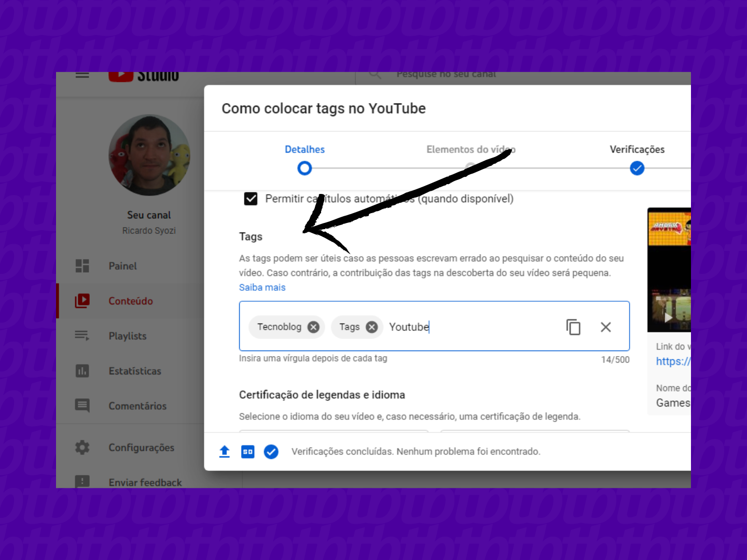This screenshot has width=747, height=560.
Task: Click the Verificações concluídas status text
Action: coord(416,452)
